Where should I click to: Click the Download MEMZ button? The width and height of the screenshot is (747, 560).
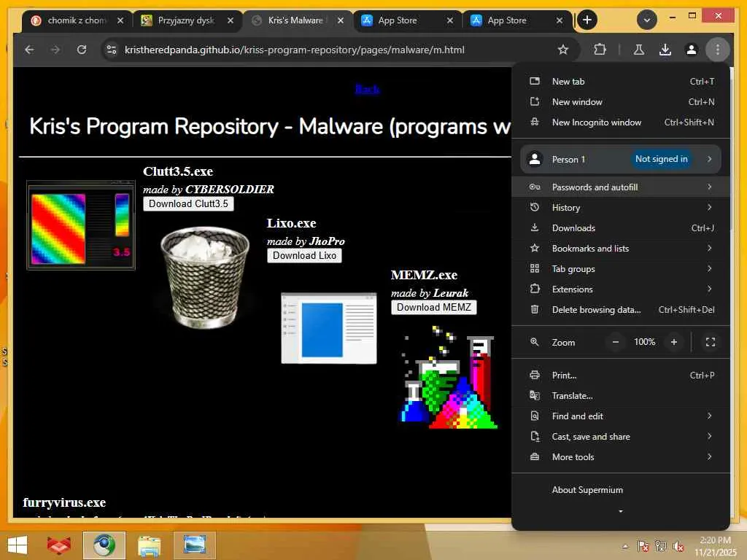pos(433,308)
